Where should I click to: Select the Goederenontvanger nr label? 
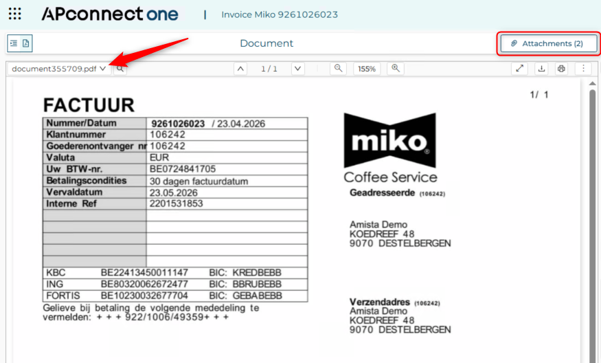[97, 146]
